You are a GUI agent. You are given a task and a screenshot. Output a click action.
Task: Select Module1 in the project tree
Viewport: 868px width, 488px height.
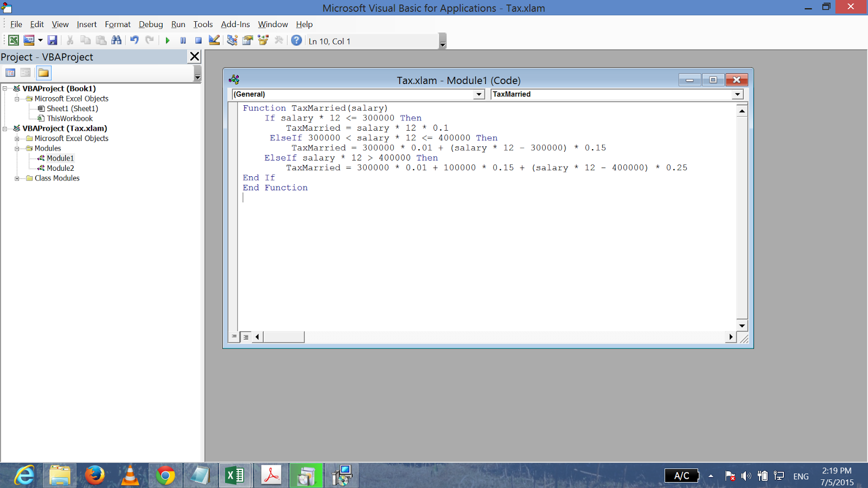(60, 158)
